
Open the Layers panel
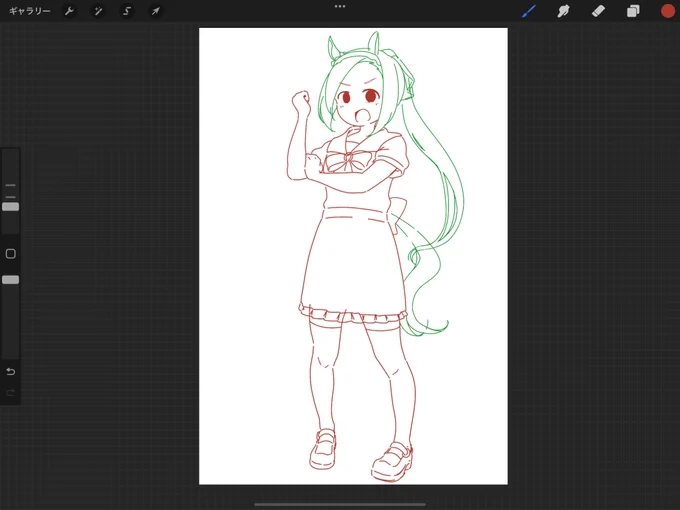[x=633, y=11]
